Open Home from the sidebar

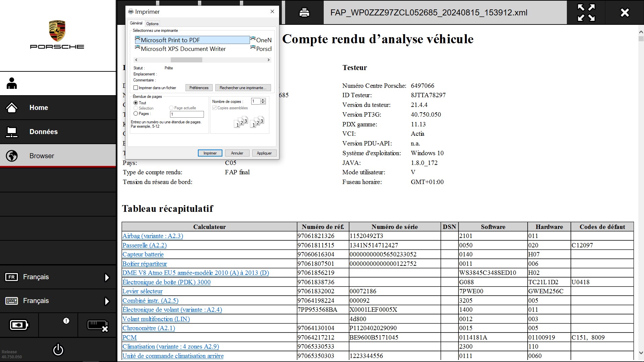[x=58, y=108]
